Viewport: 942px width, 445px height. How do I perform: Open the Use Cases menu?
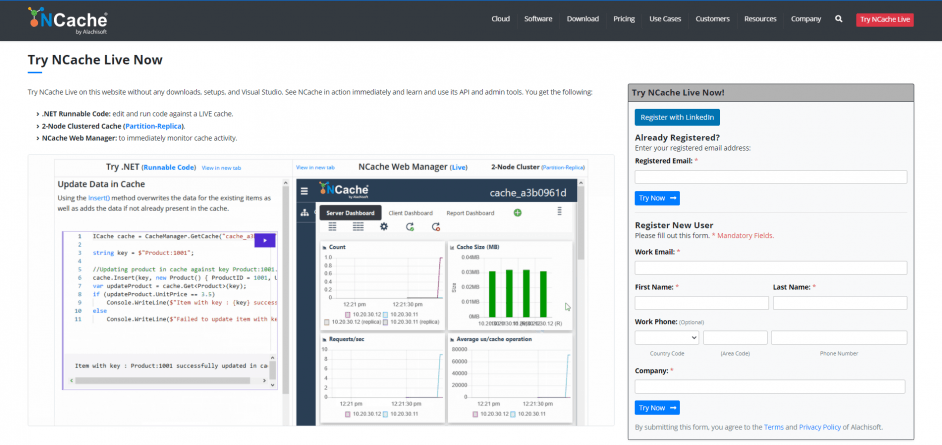click(x=665, y=19)
